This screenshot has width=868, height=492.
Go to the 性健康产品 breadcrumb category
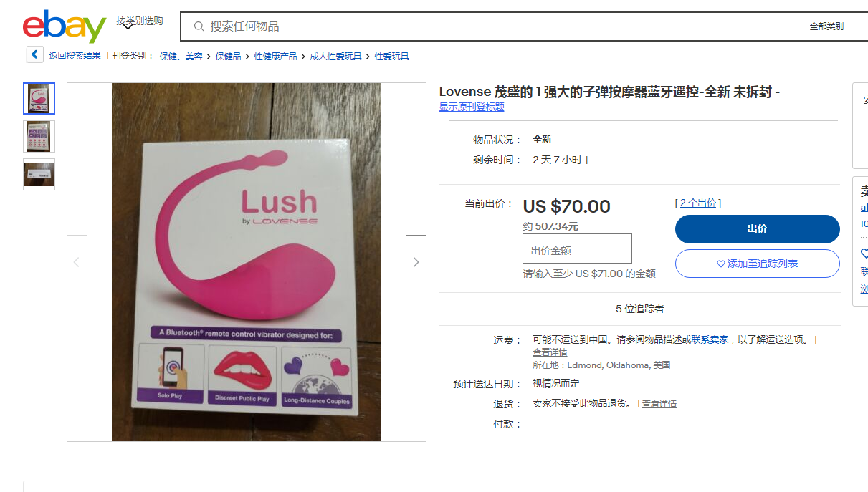[275, 56]
